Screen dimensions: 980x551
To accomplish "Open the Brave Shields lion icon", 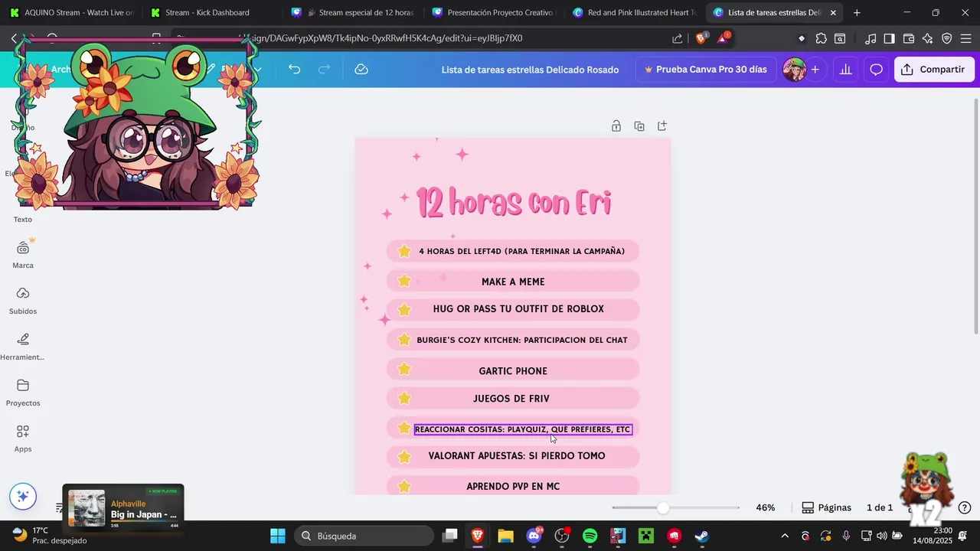I will coord(701,38).
